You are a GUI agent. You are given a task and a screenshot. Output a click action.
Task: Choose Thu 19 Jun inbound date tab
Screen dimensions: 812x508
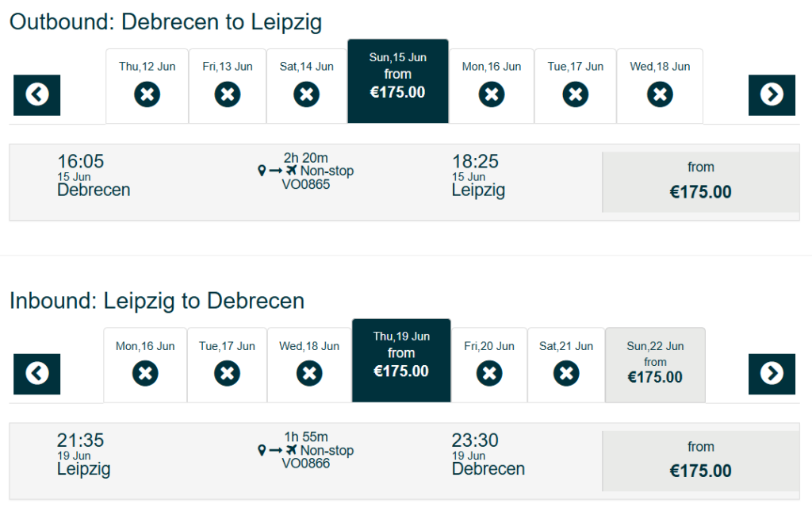point(401,360)
